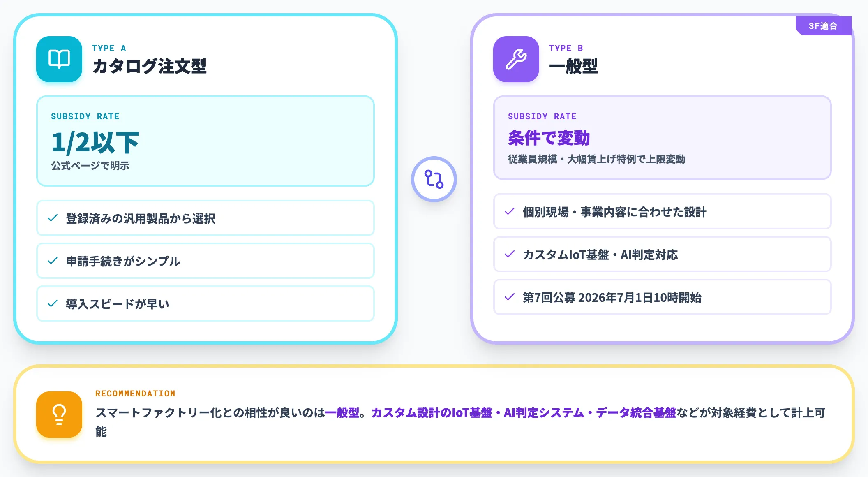Image resolution: width=868 pixels, height=477 pixels.
Task: Click the checkmark beside 第7回公募 2026年7月1日10時開始
Action: [510, 297]
